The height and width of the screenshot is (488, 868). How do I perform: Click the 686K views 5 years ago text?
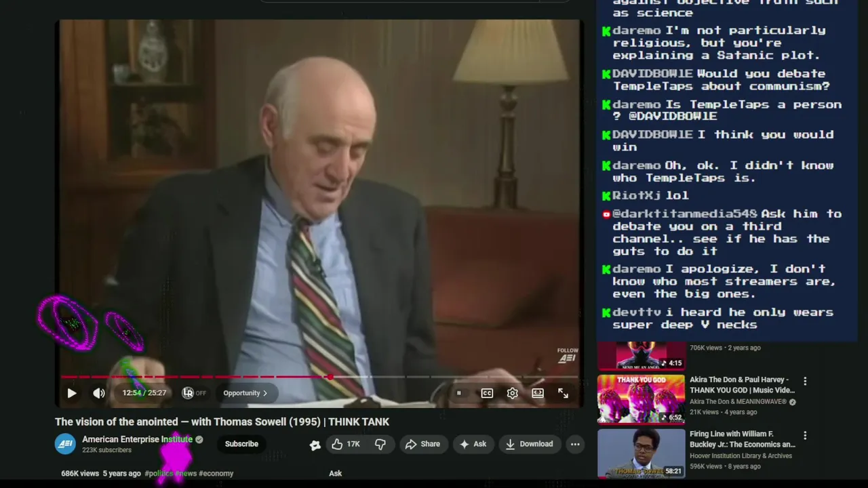point(101,473)
